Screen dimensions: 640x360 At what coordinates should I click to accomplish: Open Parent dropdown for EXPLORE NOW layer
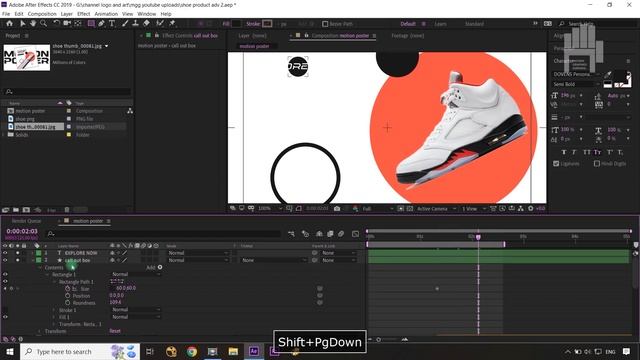click(338, 253)
